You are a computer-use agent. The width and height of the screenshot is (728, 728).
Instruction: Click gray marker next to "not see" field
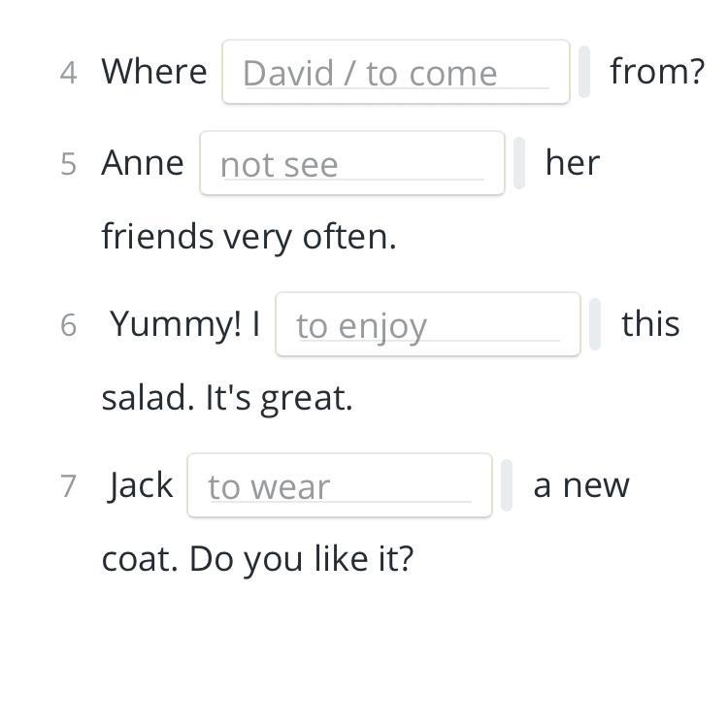coord(519,163)
